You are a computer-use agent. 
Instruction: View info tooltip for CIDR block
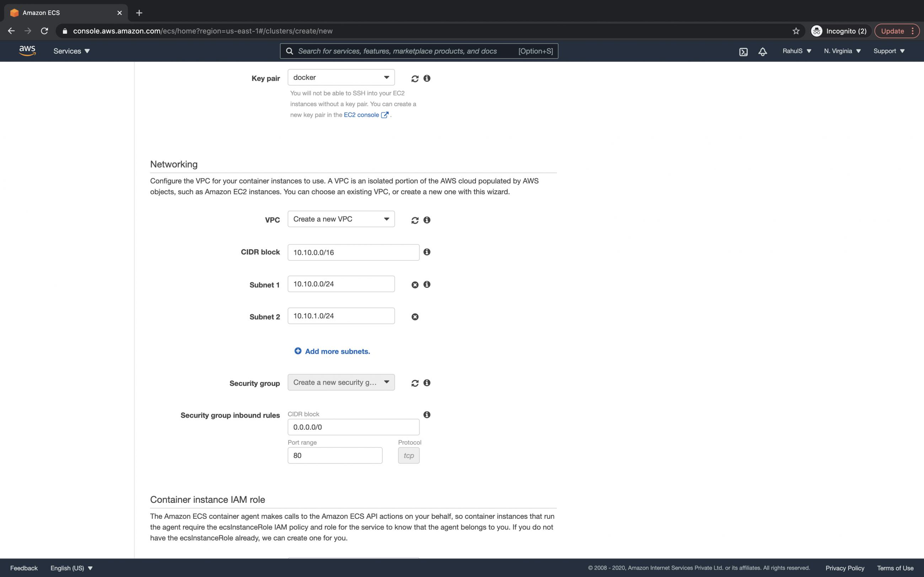coord(426,252)
